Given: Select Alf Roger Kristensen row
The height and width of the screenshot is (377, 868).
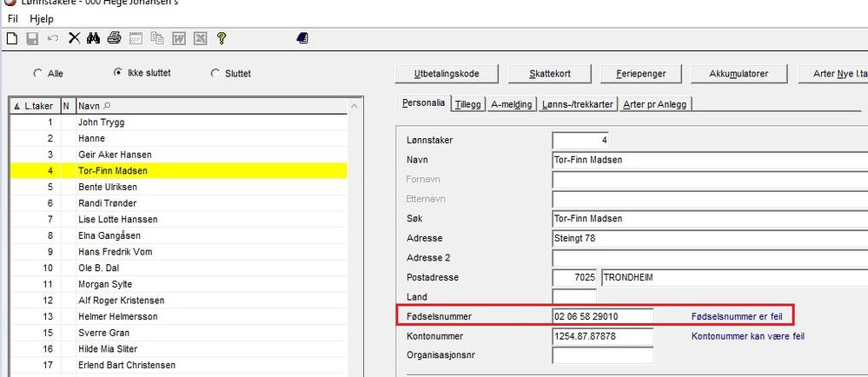Looking at the screenshot, I should coord(178,300).
